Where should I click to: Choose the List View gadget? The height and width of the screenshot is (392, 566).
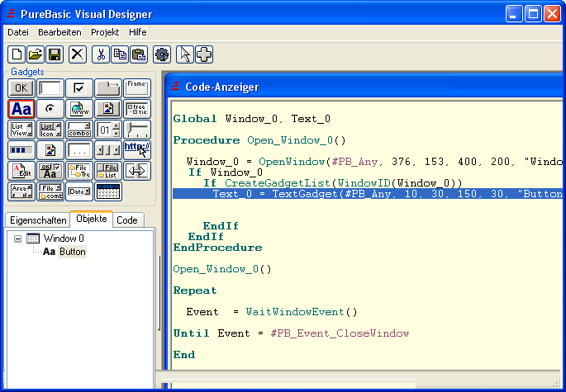point(21,130)
